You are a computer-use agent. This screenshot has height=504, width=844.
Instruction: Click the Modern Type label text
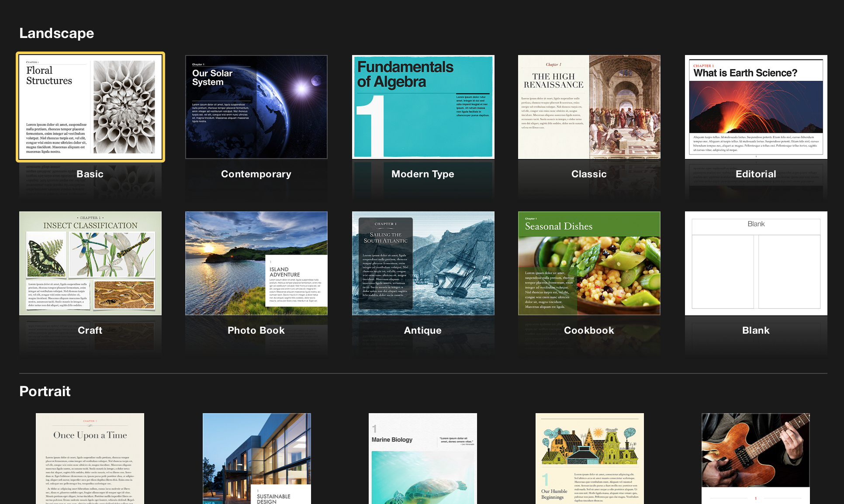pyautogui.click(x=422, y=174)
